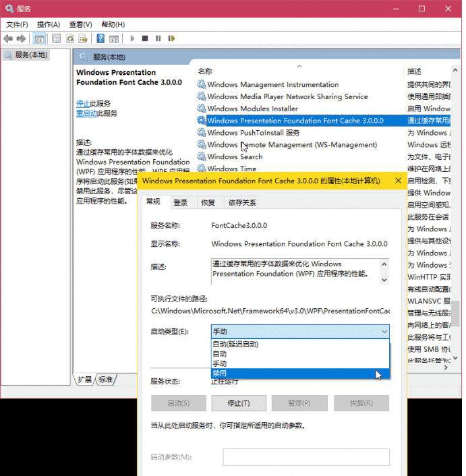The image size is (466, 476).
Task: Click the Export List toolbar icon
Action: tap(83, 38)
